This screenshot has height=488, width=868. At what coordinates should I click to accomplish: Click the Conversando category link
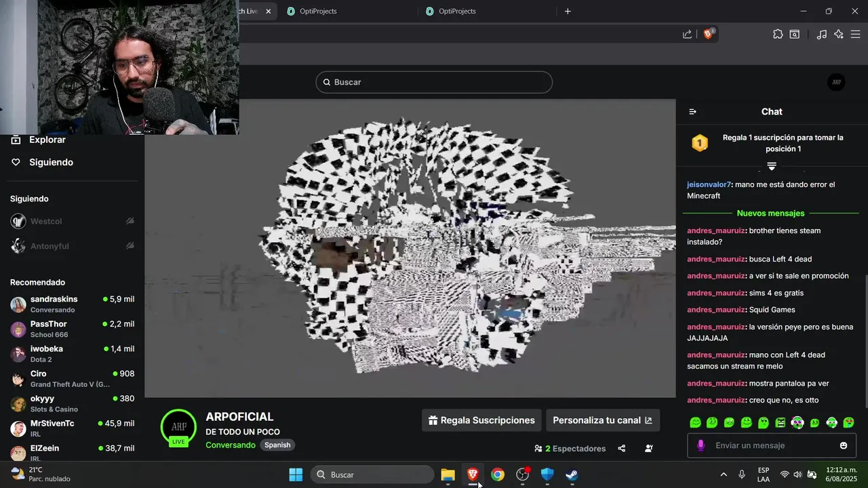pyautogui.click(x=231, y=445)
